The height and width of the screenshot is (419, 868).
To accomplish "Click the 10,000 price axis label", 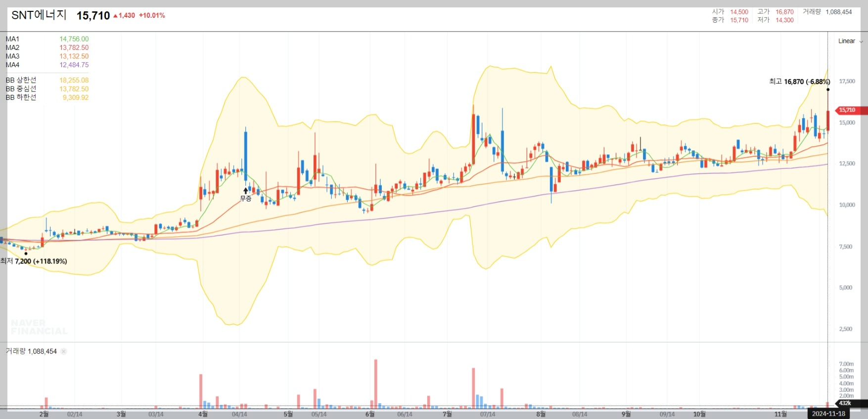I will (847, 205).
